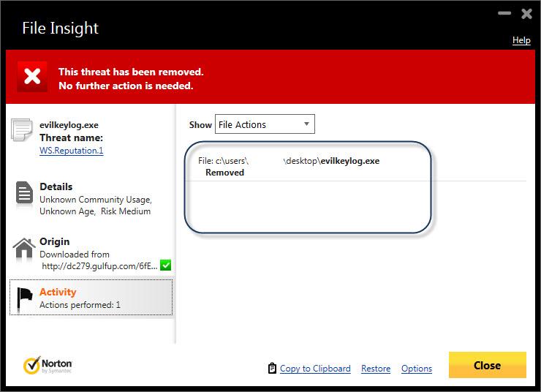Select the Details tab
The width and height of the screenshot is (541, 392).
tap(91, 198)
